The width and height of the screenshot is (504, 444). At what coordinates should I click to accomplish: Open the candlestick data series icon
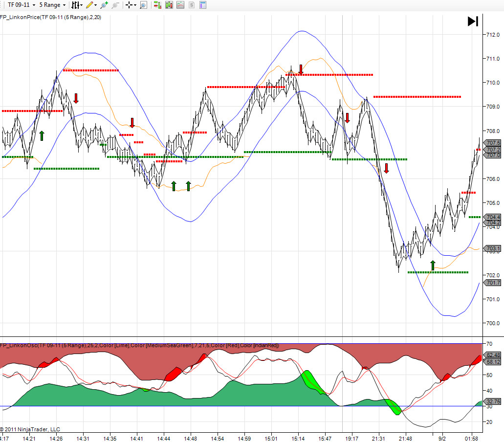169,5
